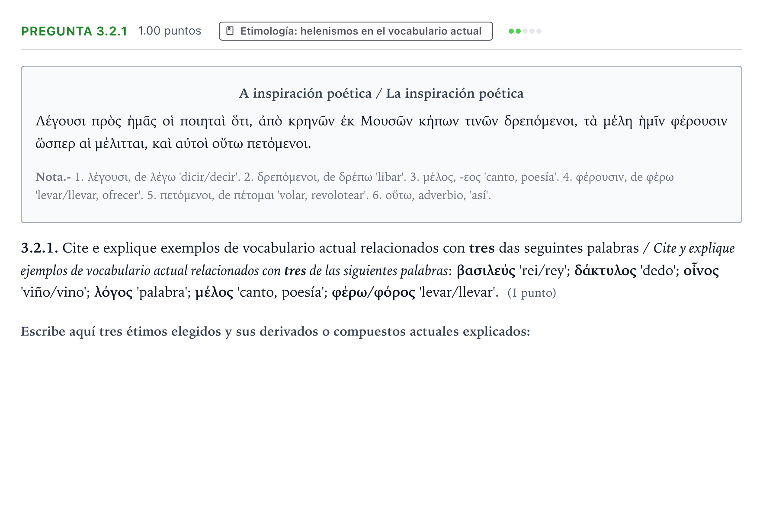Click the Greek word 'Λέγουσι' in the passage
Viewport: 763px width, 532px height.
point(61,122)
